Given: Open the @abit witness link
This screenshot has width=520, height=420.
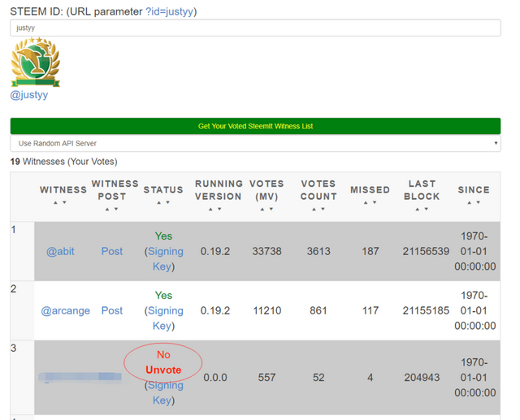Looking at the screenshot, I should (x=60, y=251).
